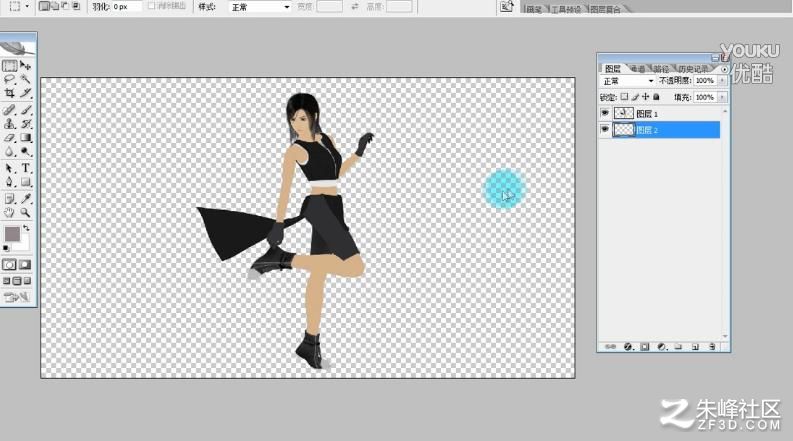Image resolution: width=793 pixels, height=441 pixels.
Task: Open the 样式 style dropdown in options bar
Action: 260,7
